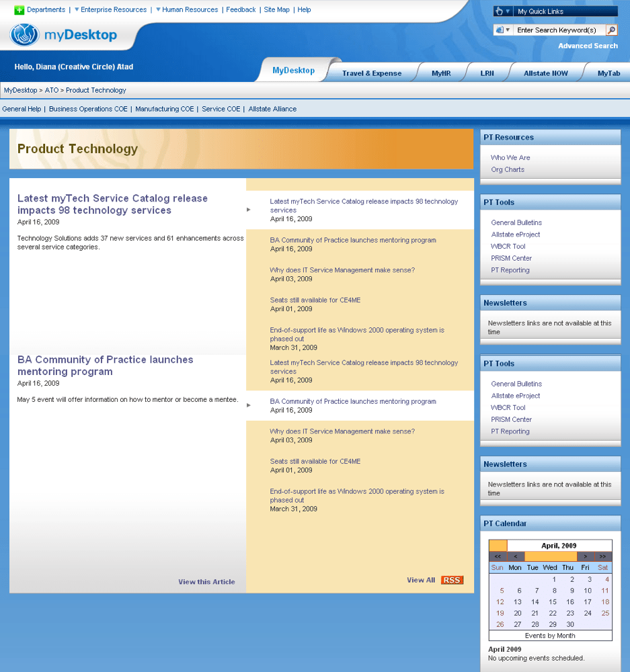Open the Org Charts link
Viewport: 630px width, 672px height.
(508, 170)
